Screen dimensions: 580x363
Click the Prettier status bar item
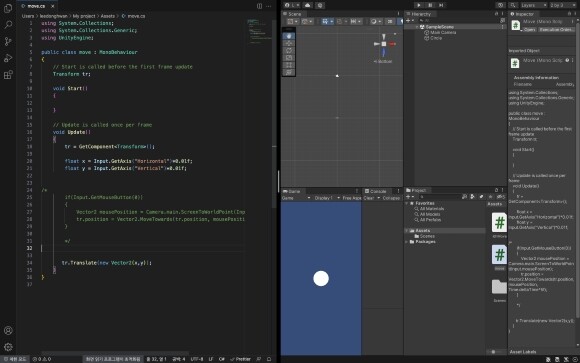tap(240, 359)
